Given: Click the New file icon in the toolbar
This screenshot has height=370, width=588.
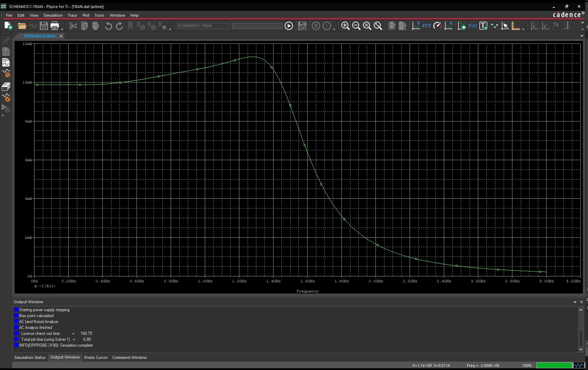Looking at the screenshot, I should (8, 26).
